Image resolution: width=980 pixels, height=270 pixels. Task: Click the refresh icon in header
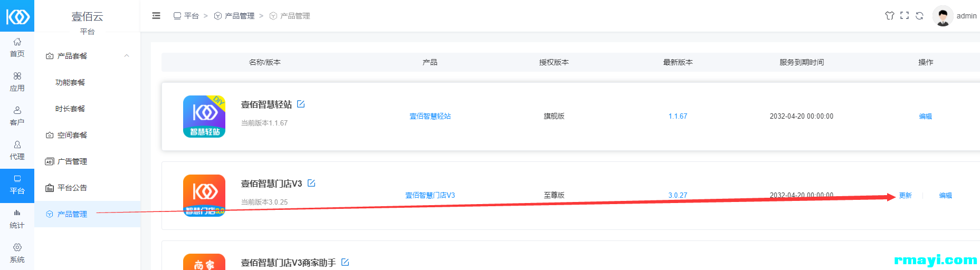point(919,16)
